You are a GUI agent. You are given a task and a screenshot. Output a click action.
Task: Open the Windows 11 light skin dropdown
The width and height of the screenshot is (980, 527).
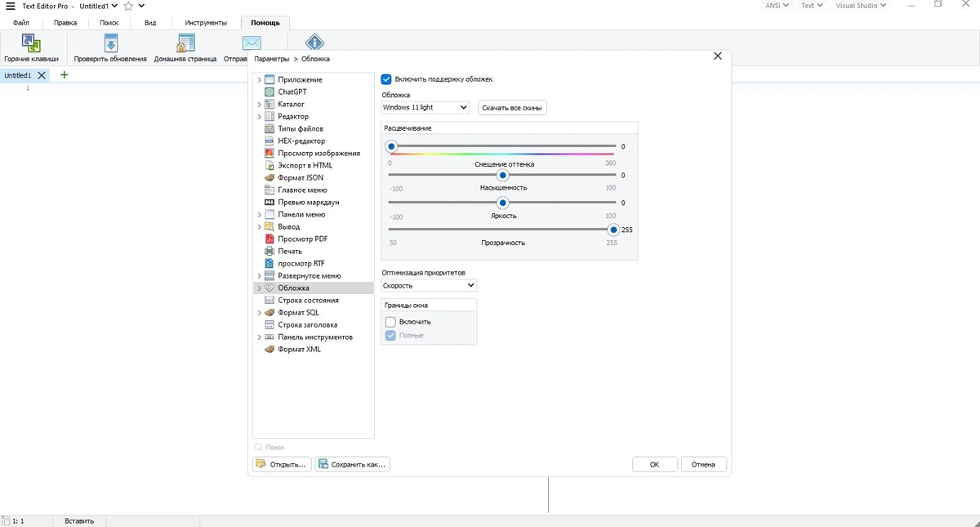tap(425, 107)
